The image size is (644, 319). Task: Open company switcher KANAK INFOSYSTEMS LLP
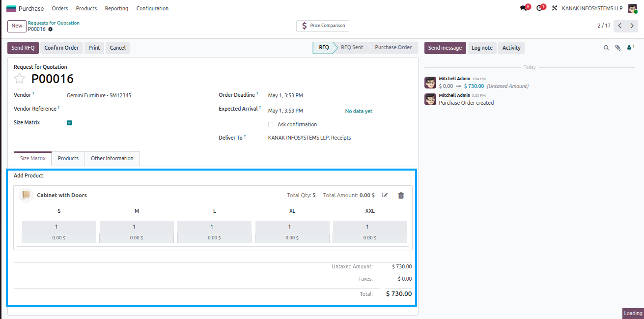592,8
